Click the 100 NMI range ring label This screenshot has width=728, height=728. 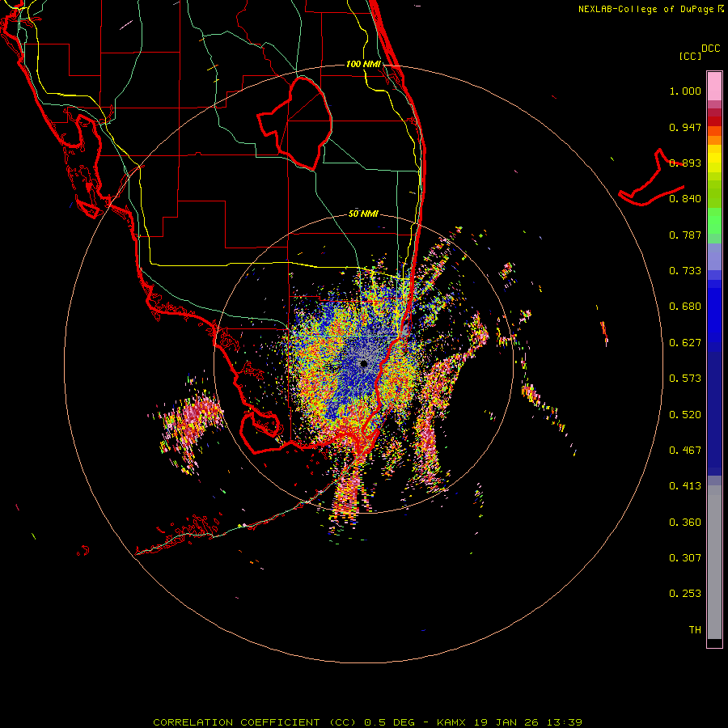(363, 64)
